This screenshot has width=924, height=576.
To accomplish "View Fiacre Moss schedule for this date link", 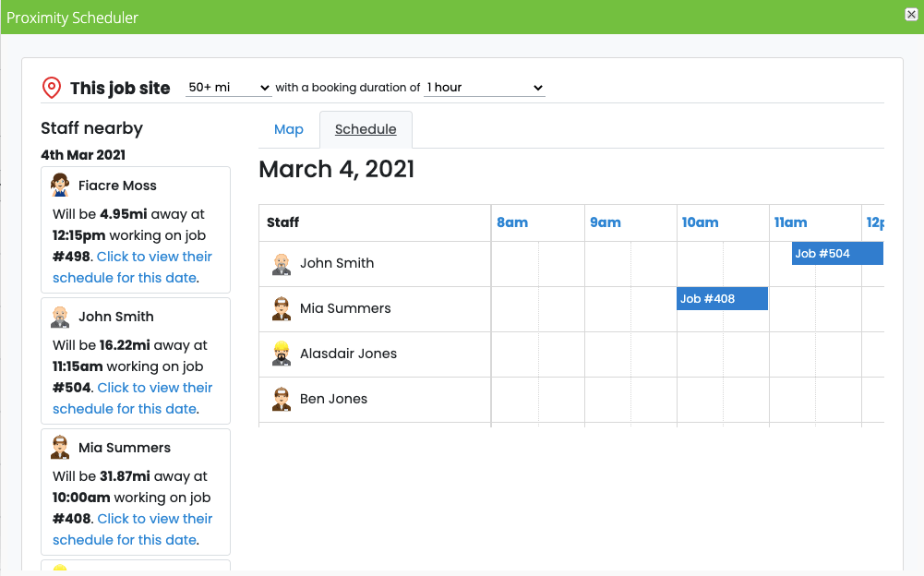I will (x=132, y=267).
